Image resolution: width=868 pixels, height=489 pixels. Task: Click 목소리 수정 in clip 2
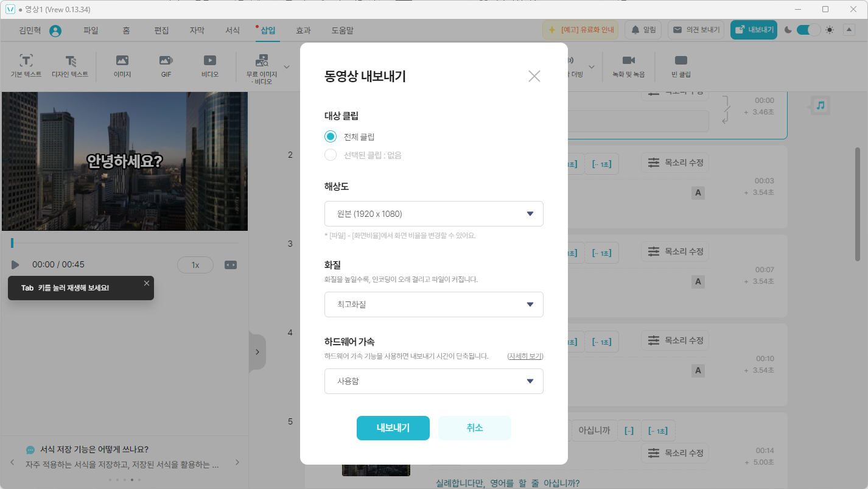click(x=675, y=163)
